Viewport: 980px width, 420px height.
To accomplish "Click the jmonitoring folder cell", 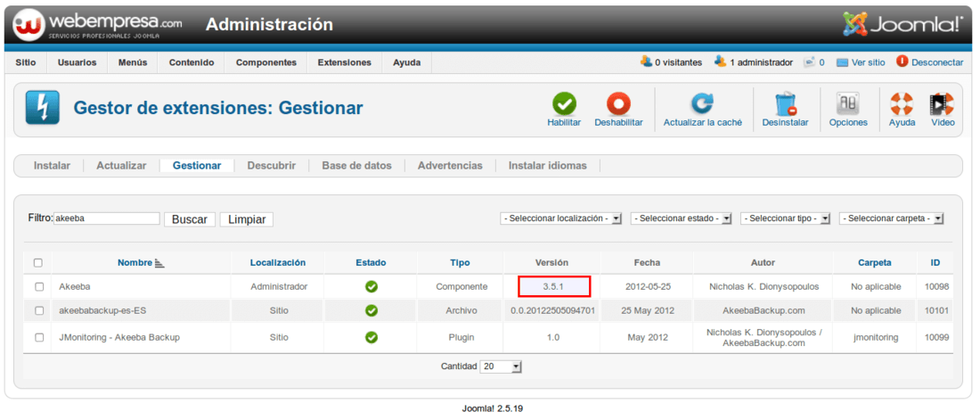I will 875,337.
